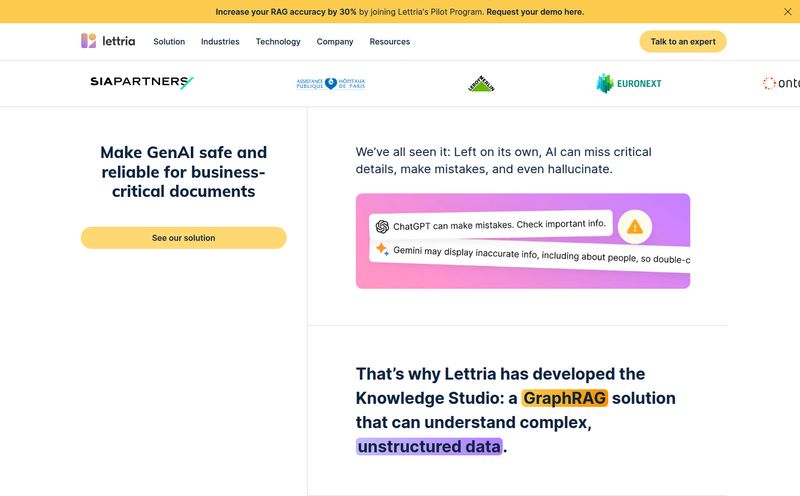The height and width of the screenshot is (496, 800).
Task: Open the Solution menu
Action: 169,42
